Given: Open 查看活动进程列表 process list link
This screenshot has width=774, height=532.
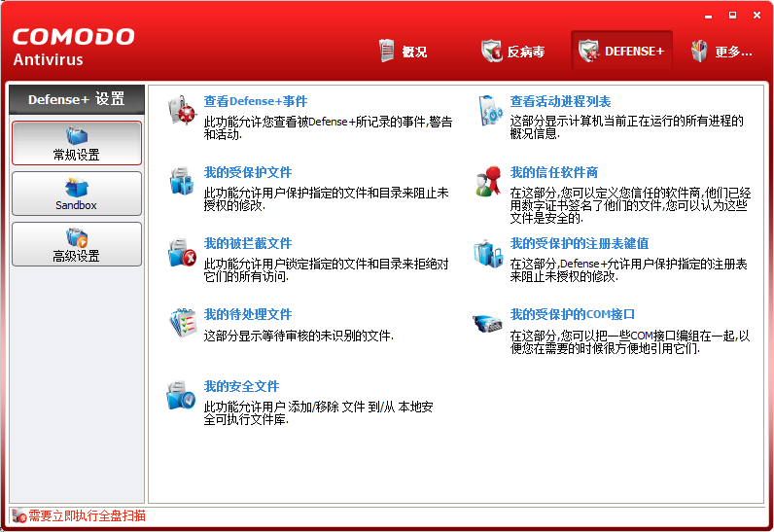Looking at the screenshot, I should pyautogui.click(x=560, y=101).
